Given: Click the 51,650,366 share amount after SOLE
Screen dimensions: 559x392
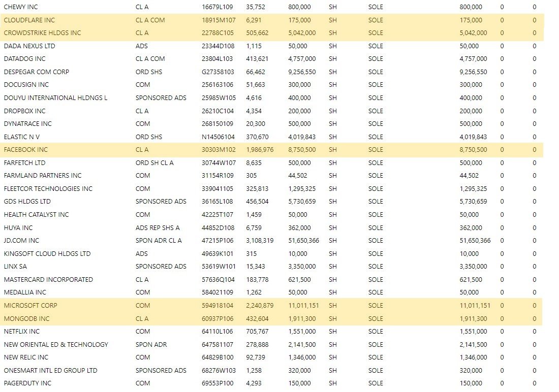Looking at the screenshot, I should click(475, 241).
